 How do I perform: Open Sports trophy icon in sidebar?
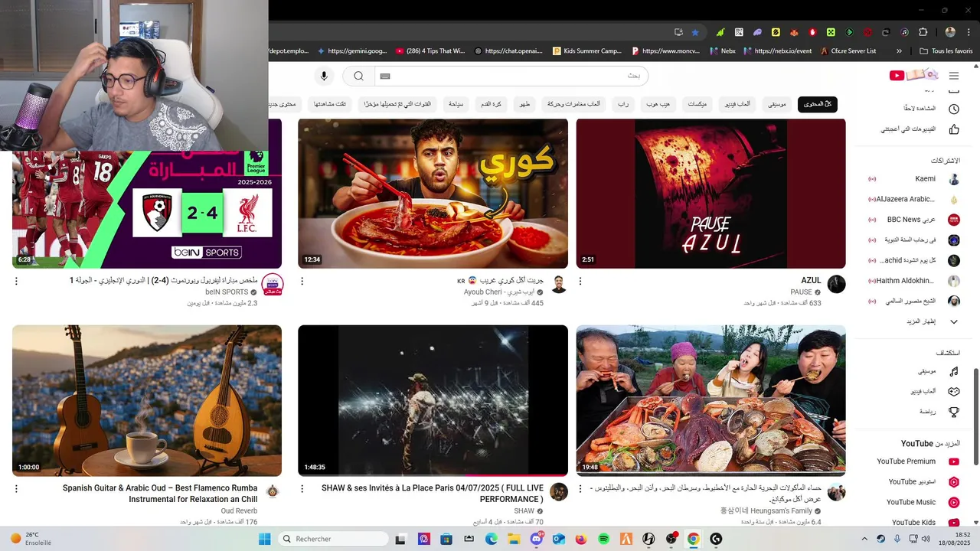(x=953, y=412)
